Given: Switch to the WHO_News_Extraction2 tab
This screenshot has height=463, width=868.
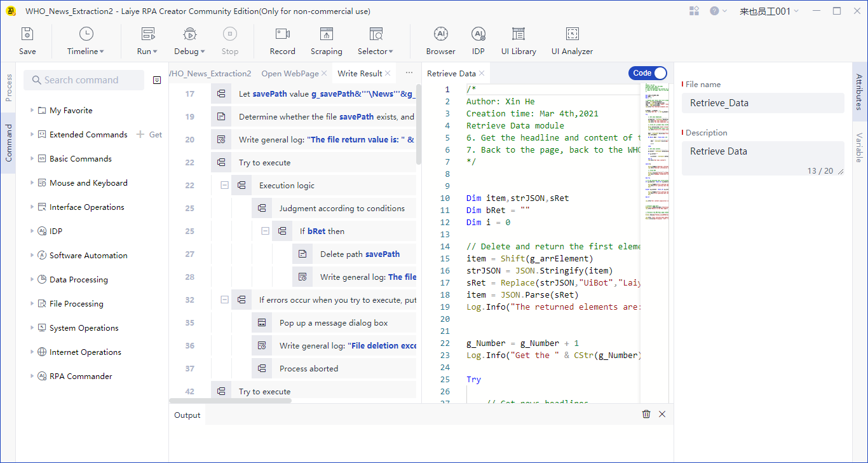Looking at the screenshot, I should click(210, 73).
